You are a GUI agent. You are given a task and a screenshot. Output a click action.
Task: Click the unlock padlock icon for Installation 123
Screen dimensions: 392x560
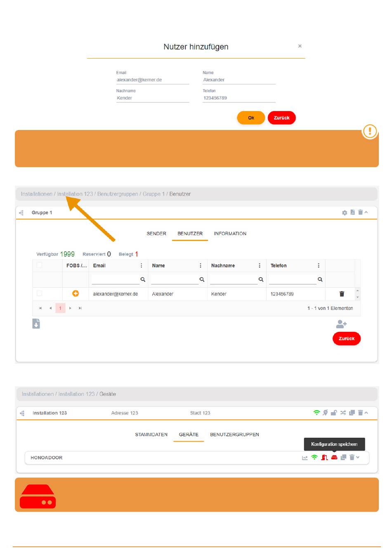coord(334,413)
